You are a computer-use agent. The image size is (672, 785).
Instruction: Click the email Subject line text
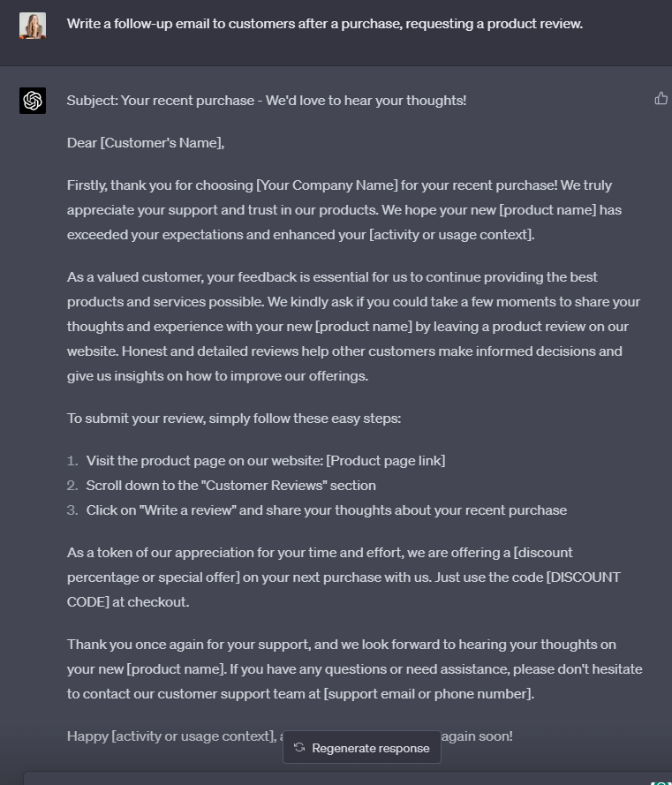[267, 101]
